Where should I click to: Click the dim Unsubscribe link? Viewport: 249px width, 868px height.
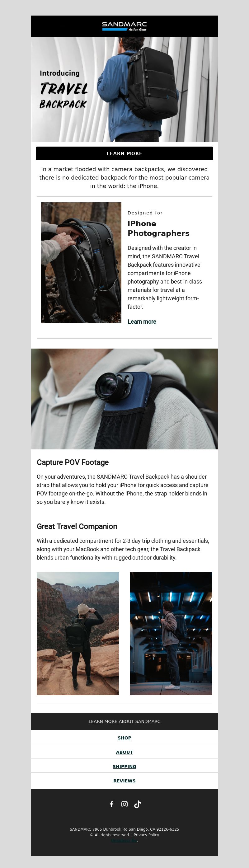pyautogui.click(x=124, y=840)
